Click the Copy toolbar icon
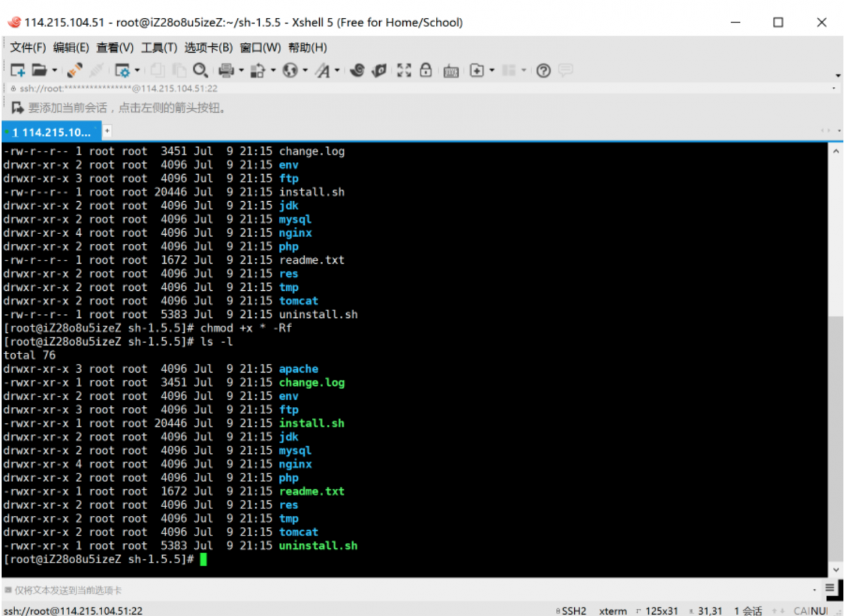Image resolution: width=844 pixels, height=616 pixels. coord(158,70)
